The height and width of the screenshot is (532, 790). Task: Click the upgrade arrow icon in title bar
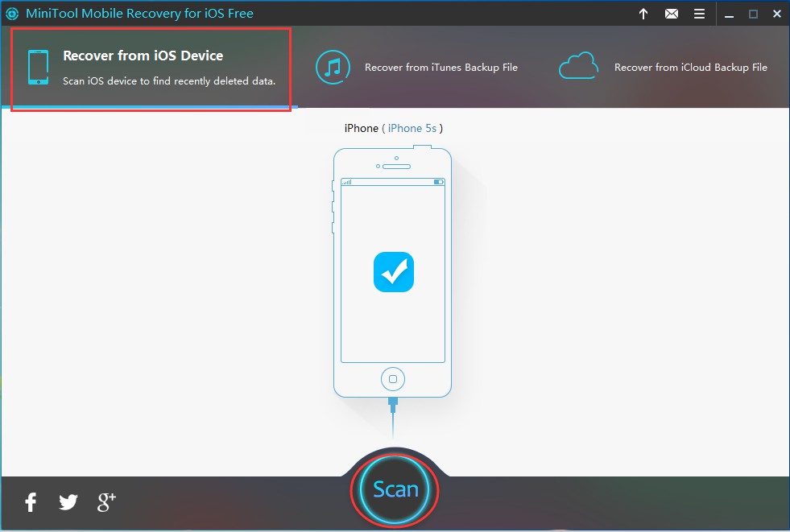click(643, 14)
